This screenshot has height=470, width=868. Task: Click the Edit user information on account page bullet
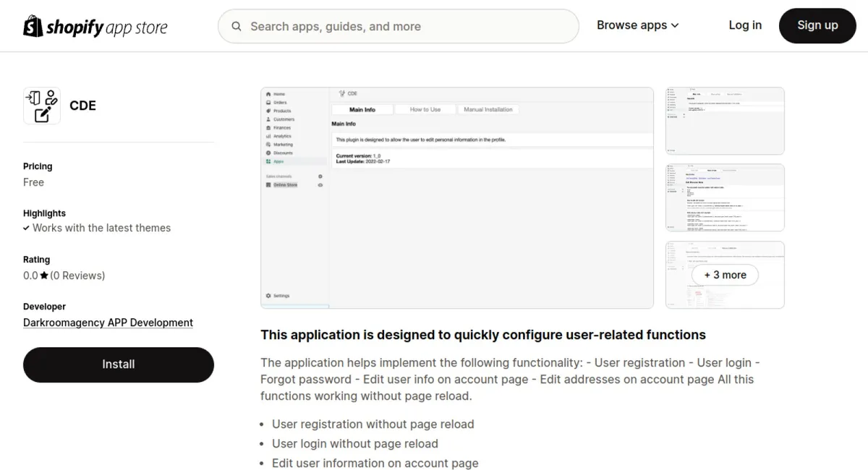(375, 463)
